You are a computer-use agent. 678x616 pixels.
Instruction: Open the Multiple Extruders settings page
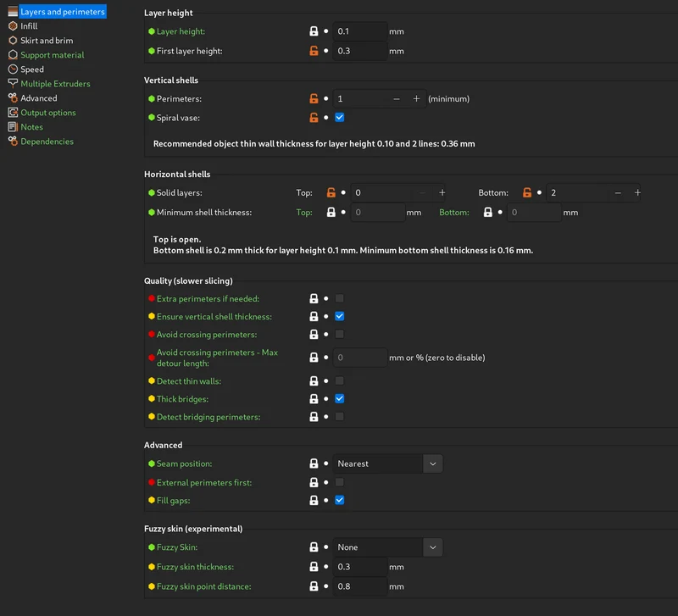[x=55, y=83]
